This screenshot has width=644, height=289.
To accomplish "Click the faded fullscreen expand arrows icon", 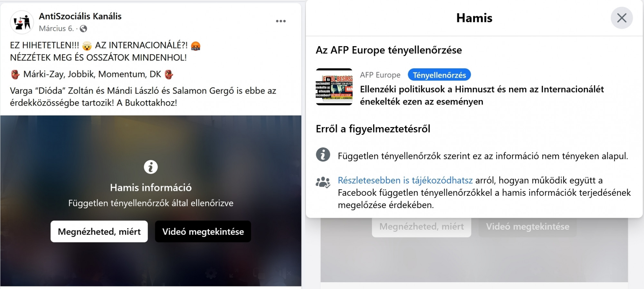I will click(x=234, y=273).
